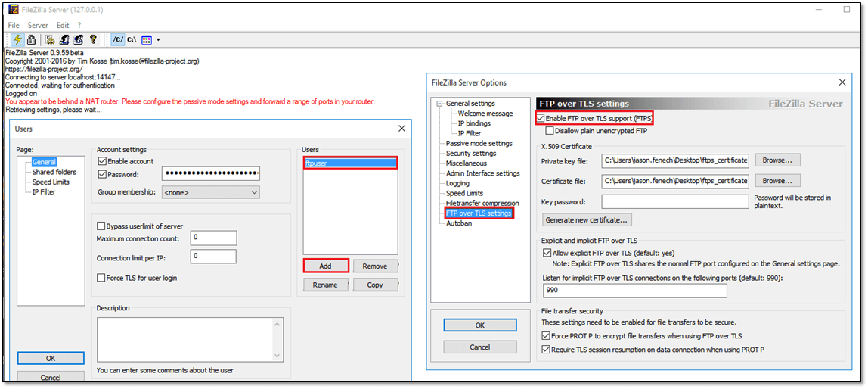Select Logging in options tree

457,183
